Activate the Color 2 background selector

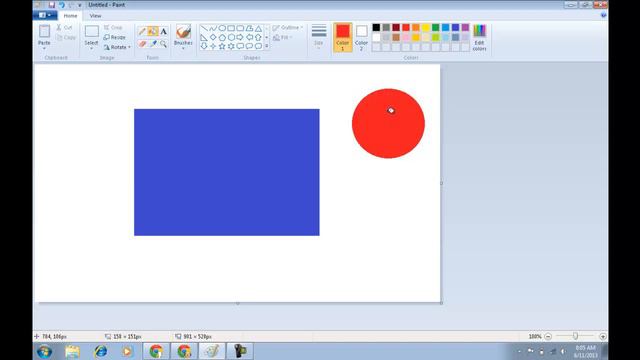pos(361,37)
